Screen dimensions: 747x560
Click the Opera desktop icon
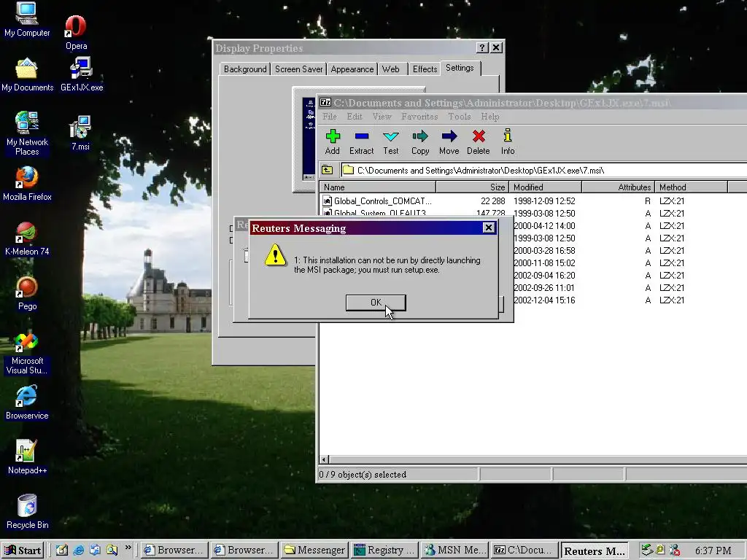click(x=76, y=32)
